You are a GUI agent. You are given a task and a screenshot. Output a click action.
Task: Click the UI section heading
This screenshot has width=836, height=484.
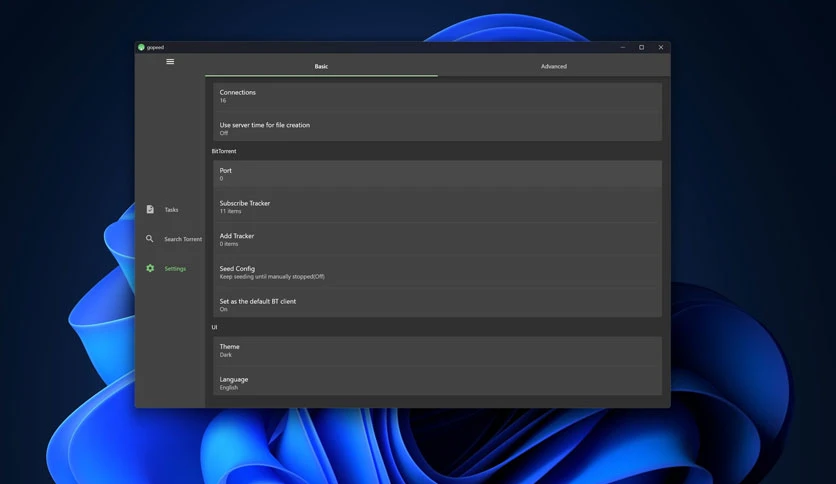(214, 327)
